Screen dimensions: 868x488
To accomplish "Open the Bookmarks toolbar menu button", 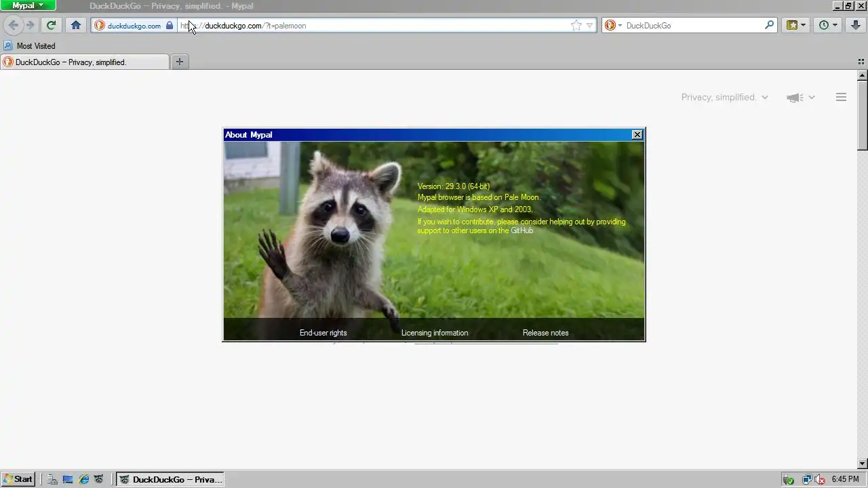I will pos(796,25).
